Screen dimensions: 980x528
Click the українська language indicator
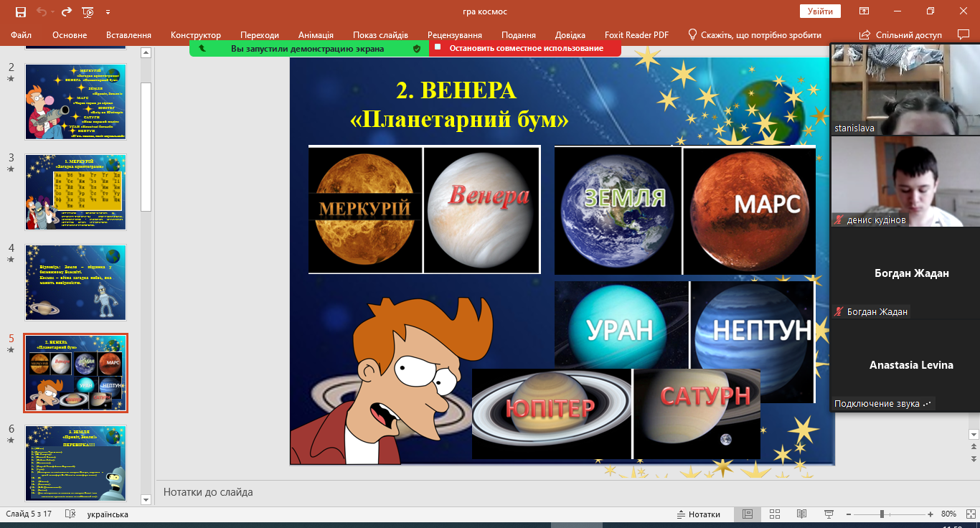108,514
